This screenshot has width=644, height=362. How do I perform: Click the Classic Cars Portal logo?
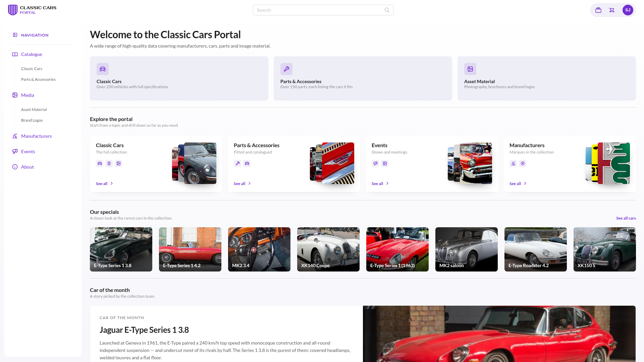[x=32, y=10]
